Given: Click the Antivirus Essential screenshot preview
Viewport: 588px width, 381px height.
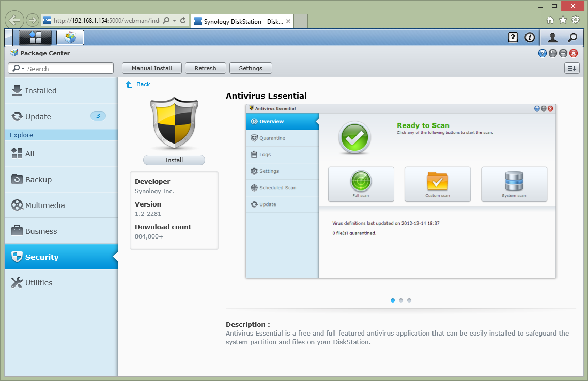Looking at the screenshot, I should tap(401, 192).
